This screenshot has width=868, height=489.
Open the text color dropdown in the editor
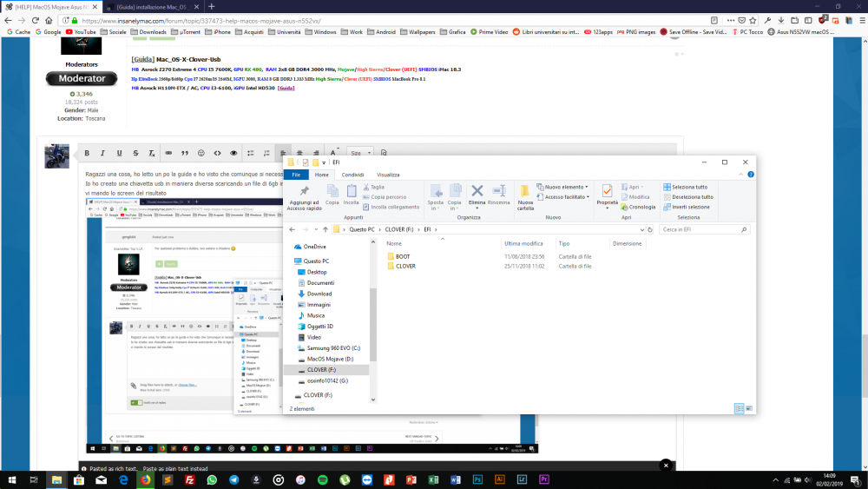[334, 153]
